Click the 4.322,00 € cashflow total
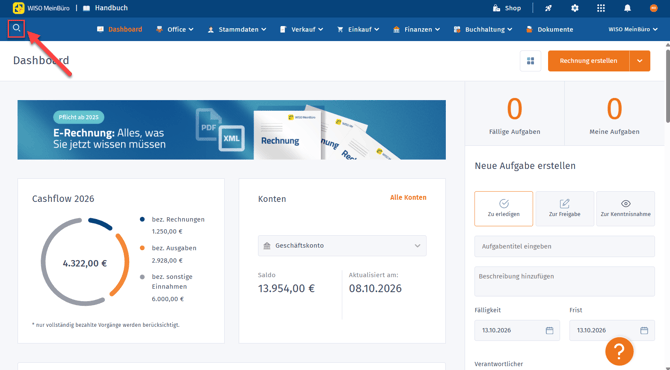This screenshot has width=670, height=370. (x=85, y=264)
